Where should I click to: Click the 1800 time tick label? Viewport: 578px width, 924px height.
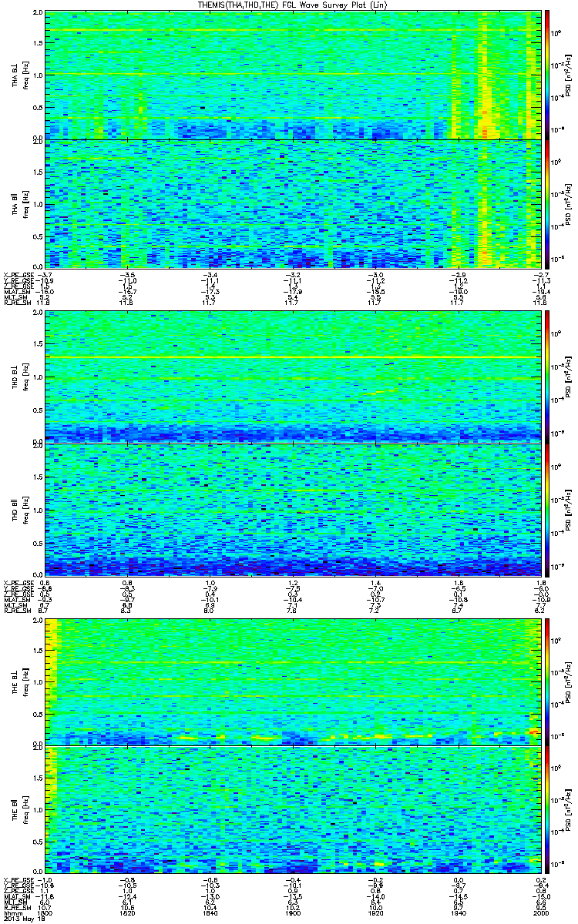point(45,913)
